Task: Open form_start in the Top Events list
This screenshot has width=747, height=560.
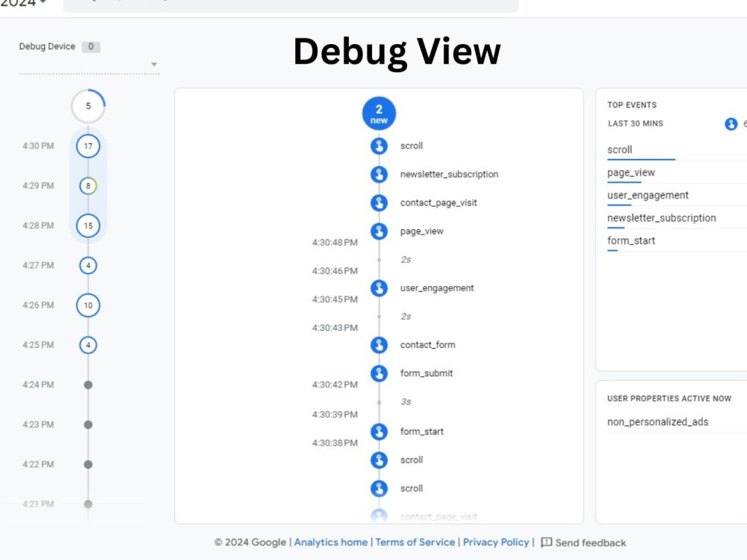Action: 630,241
